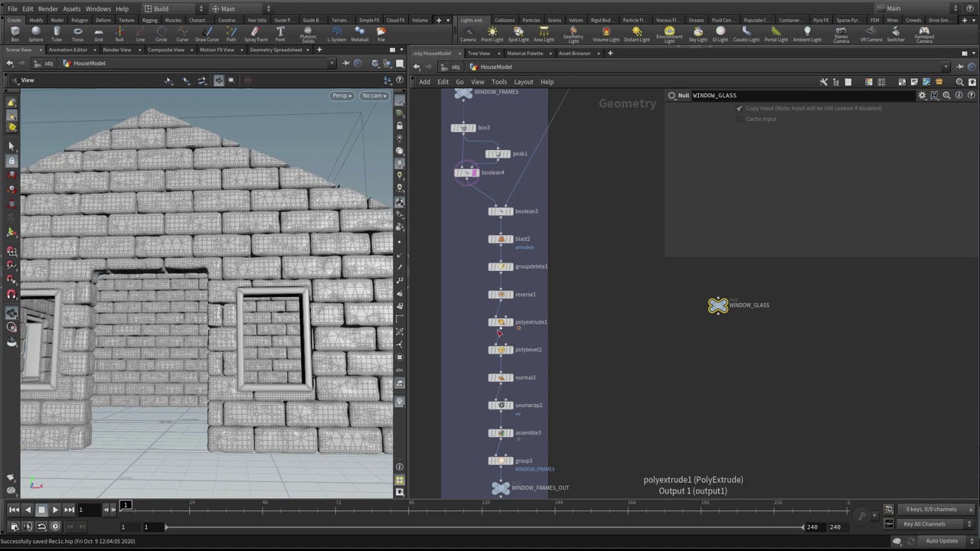Open the No cam camera dropdown
Image resolution: width=980 pixels, height=551 pixels.
(374, 96)
